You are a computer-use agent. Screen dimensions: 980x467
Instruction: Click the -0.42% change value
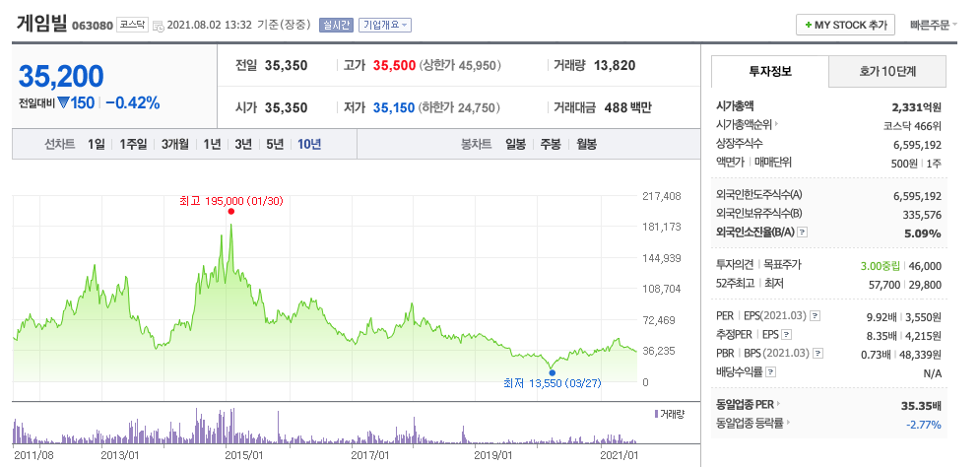coord(133,103)
